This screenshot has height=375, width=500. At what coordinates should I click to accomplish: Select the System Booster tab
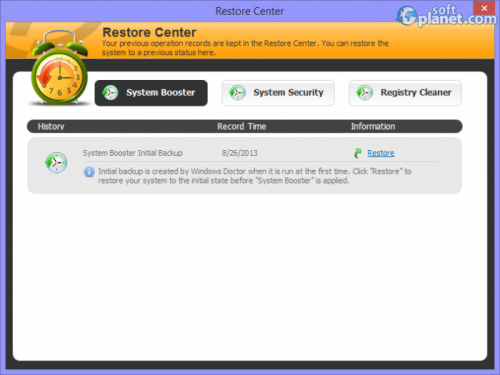151,93
